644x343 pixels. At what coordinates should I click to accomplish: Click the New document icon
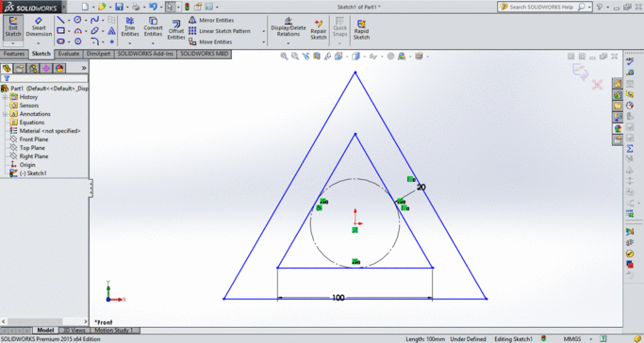(85, 7)
